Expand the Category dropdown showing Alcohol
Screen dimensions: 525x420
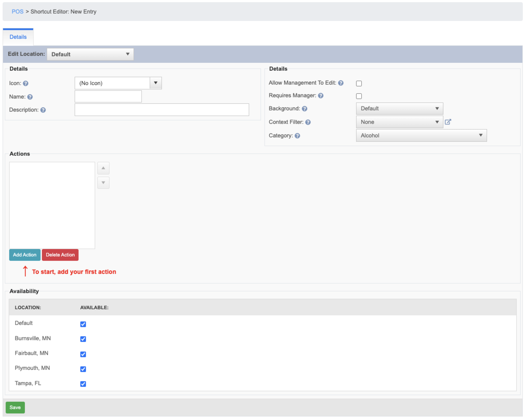point(421,136)
